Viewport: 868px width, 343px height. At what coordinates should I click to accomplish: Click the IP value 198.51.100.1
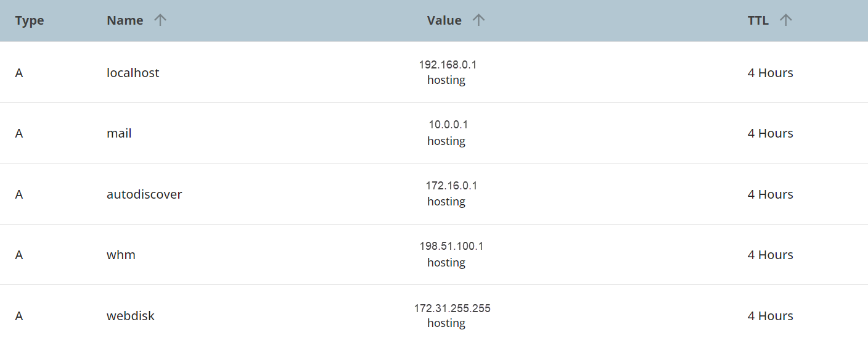tap(451, 246)
